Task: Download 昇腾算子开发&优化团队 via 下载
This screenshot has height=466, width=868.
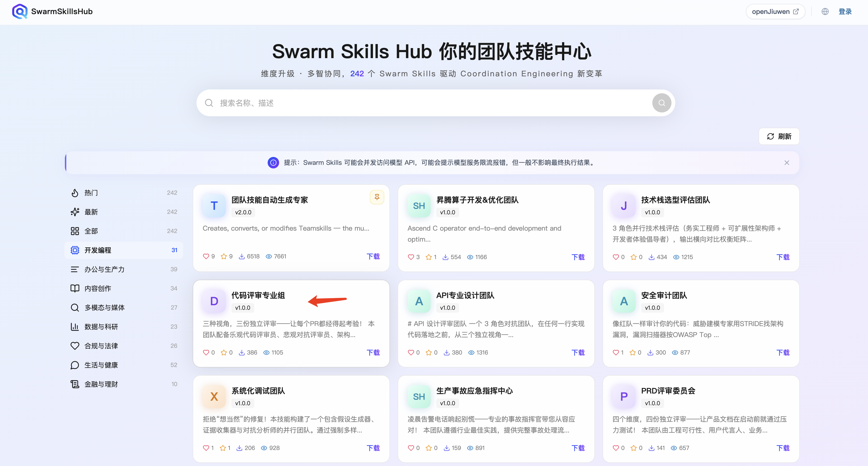Action: point(578,257)
